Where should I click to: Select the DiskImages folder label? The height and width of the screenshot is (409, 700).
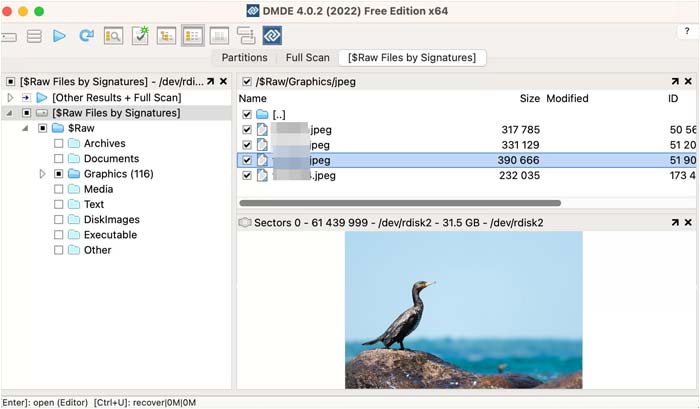point(112,219)
